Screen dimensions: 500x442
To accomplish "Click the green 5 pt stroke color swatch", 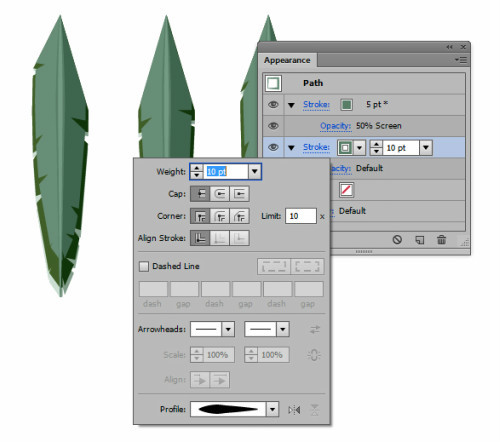I will (347, 105).
